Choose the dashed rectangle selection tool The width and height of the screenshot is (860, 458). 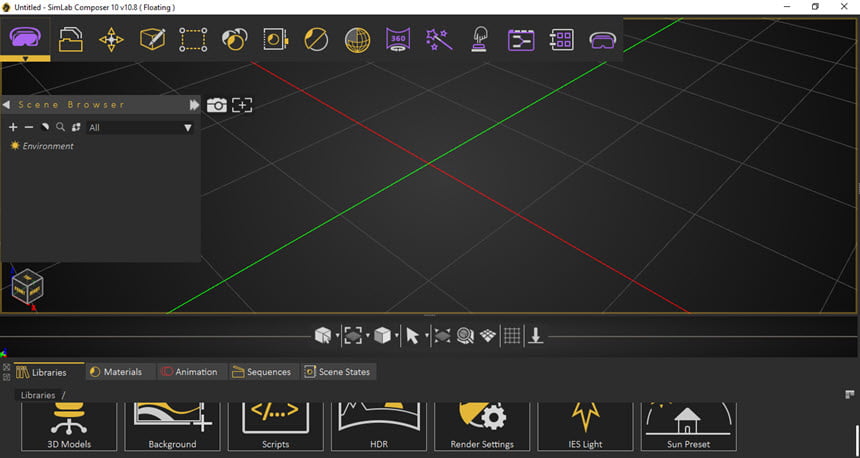[x=193, y=40]
